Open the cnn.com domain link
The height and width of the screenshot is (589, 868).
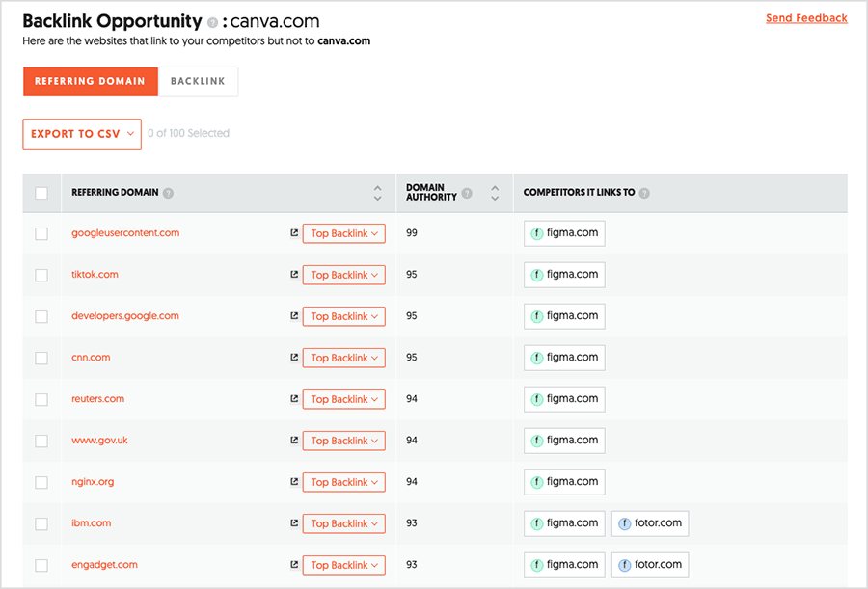point(91,358)
